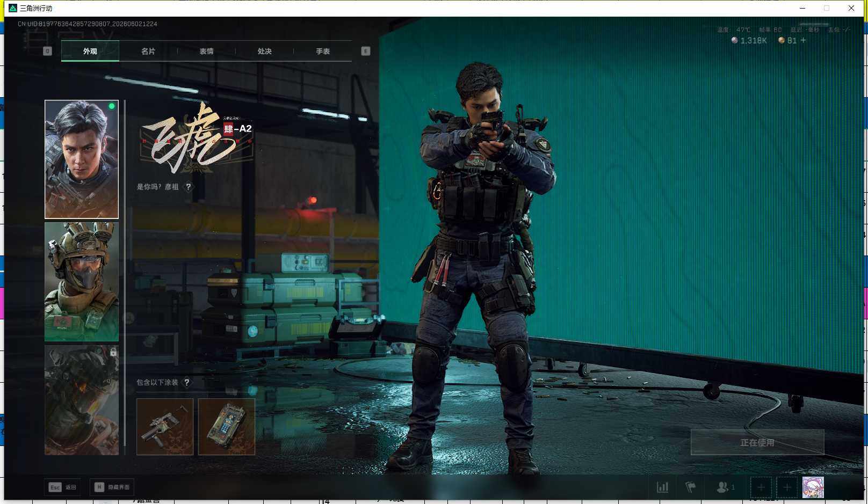This screenshot has height=504, width=868.
Task: Click the 1,318K currency balance
Action: click(x=749, y=40)
